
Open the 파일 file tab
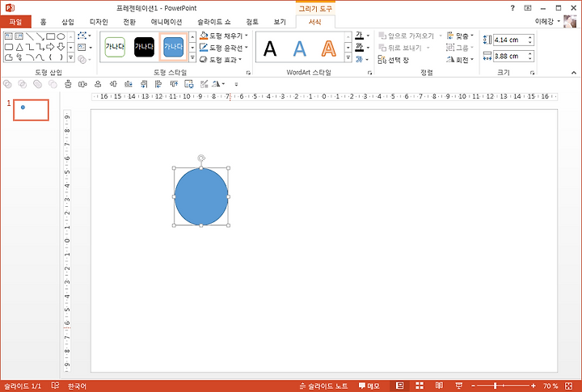[x=15, y=22]
